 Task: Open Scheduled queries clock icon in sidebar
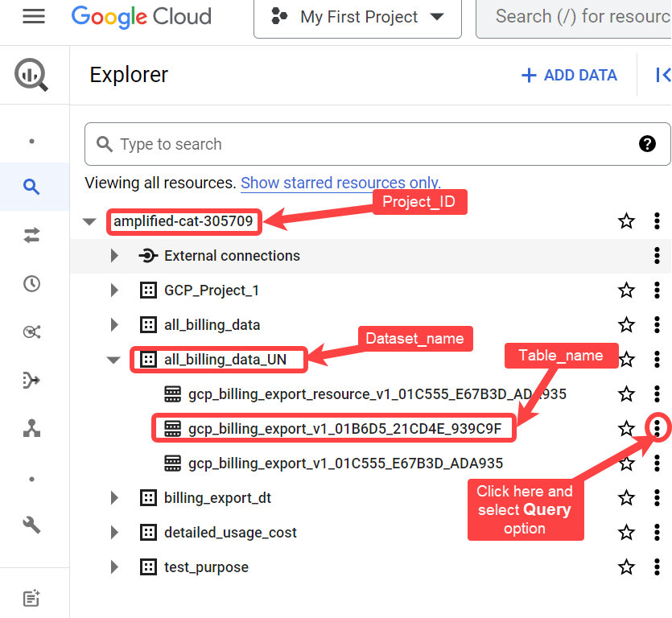click(31, 283)
